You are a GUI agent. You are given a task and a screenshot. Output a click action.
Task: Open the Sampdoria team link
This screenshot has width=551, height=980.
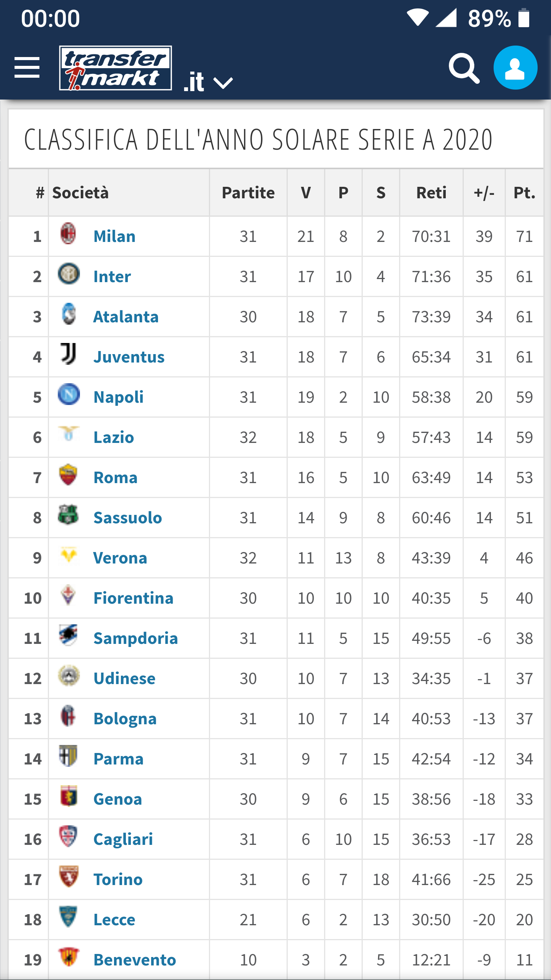tap(136, 639)
